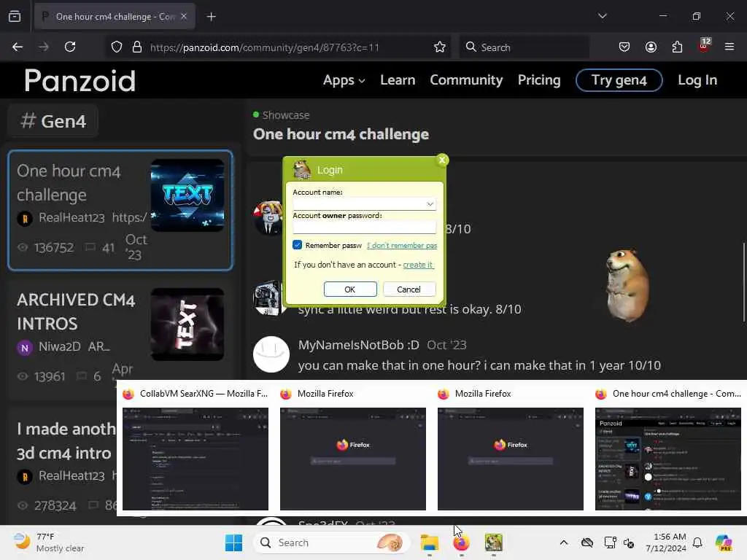Close the One hour cm4 challenge tab
This screenshot has width=747, height=560.
click(184, 16)
